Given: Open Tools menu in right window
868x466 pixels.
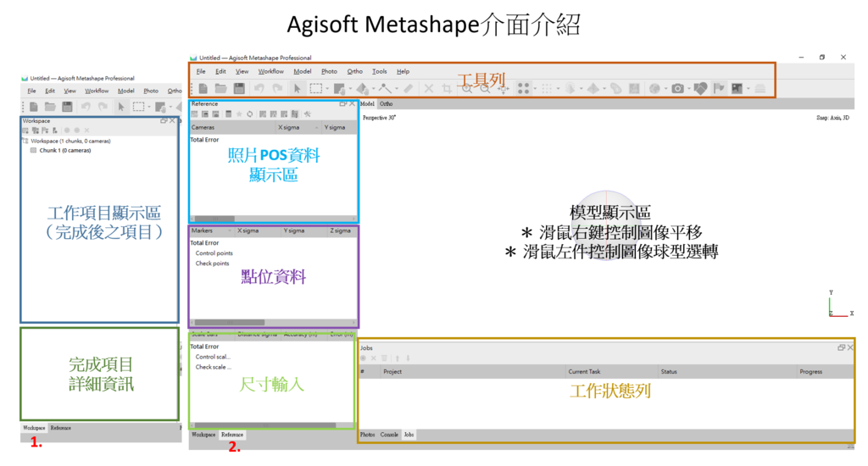Looking at the screenshot, I should (380, 71).
